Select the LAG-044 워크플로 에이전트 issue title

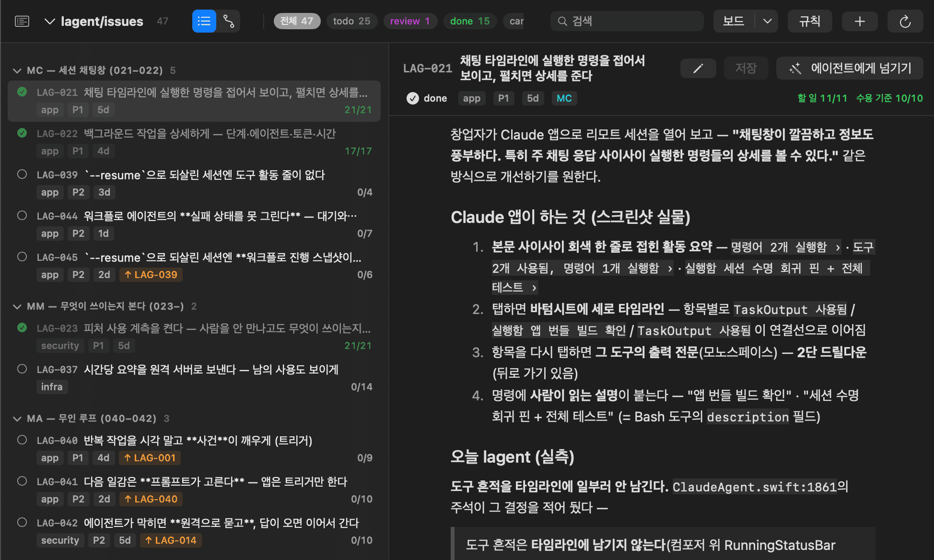pyautogui.click(x=220, y=216)
